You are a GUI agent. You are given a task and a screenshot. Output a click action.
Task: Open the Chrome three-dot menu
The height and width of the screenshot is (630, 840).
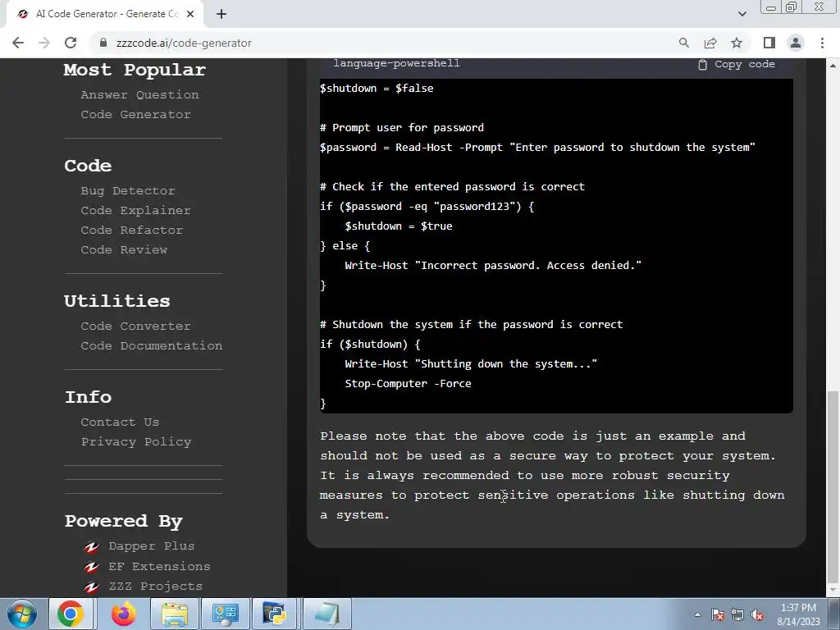pyautogui.click(x=822, y=43)
